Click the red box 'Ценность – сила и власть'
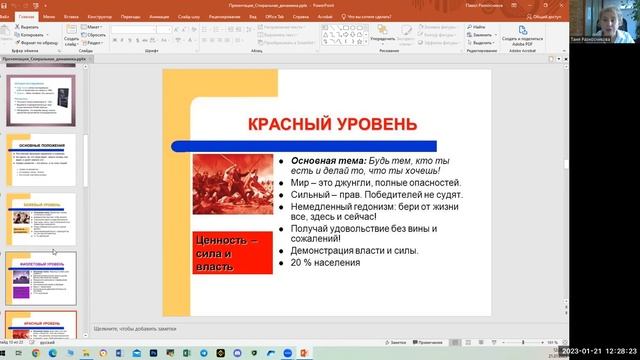This screenshot has height=360, width=640. [233, 253]
